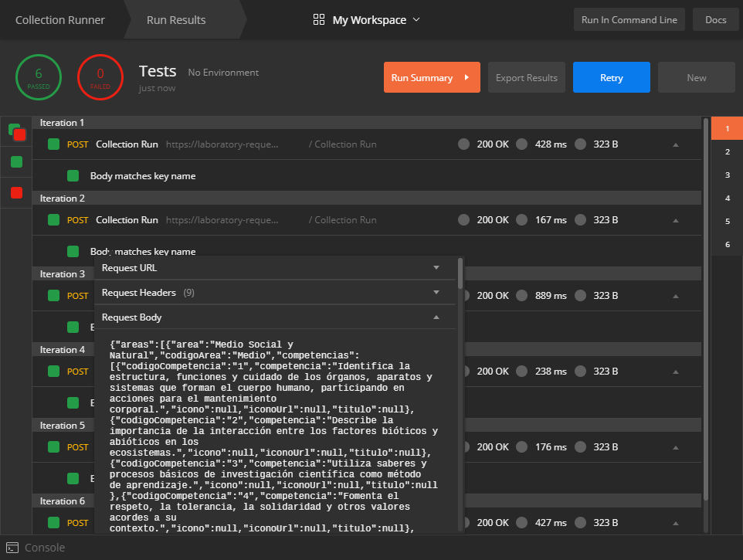
Task: Click Run In Command Line button
Action: click(629, 19)
